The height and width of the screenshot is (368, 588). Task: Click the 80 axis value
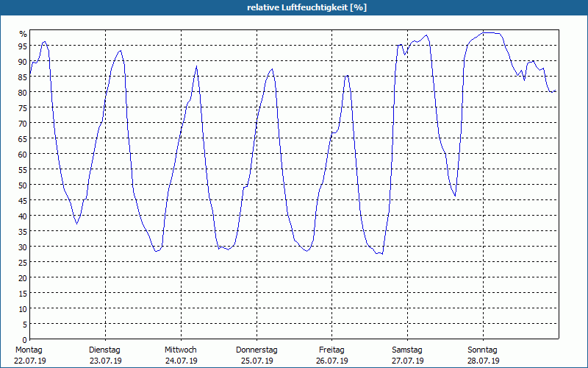pyautogui.click(x=23, y=93)
